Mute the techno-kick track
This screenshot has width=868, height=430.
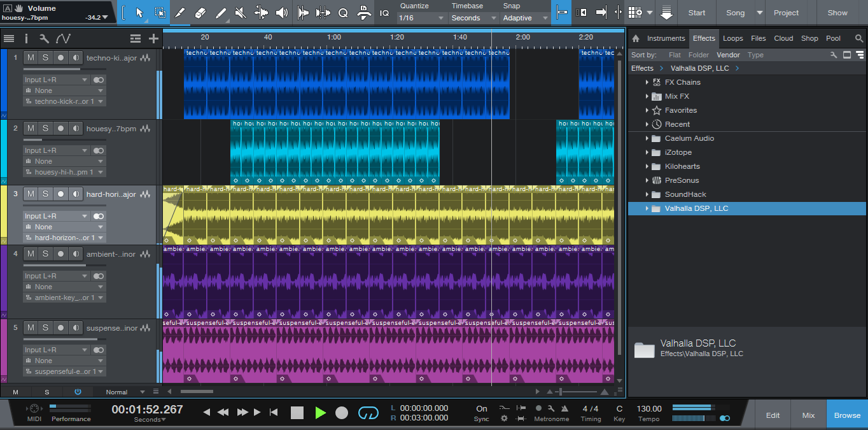coord(30,57)
